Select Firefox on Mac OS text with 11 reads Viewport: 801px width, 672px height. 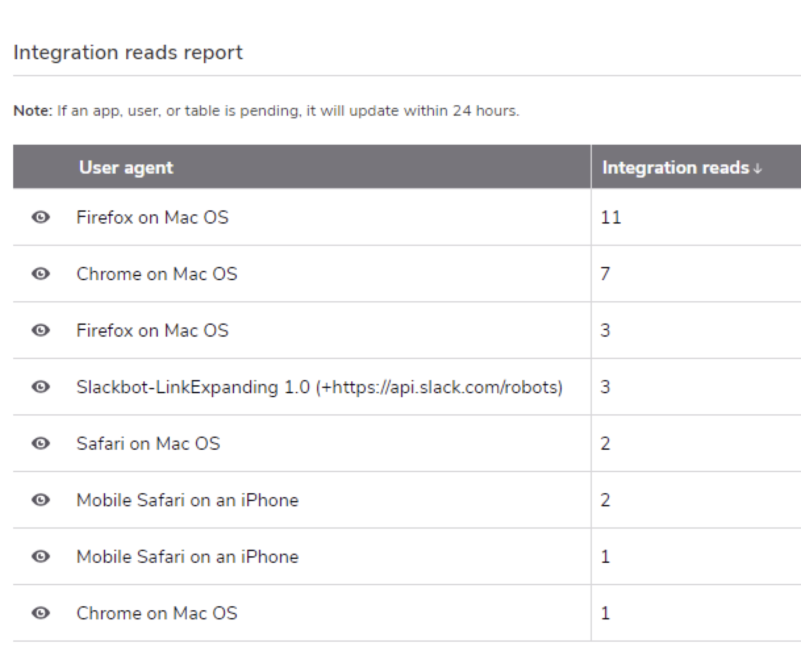coord(153,218)
